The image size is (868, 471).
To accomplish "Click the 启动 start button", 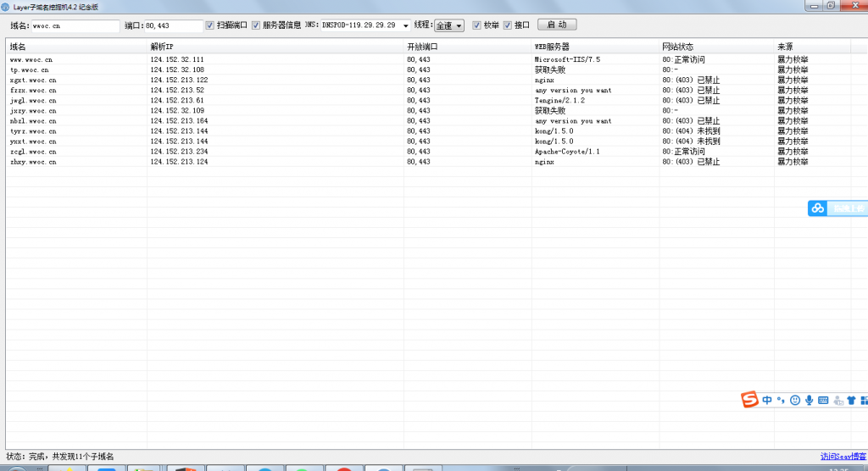I will pyautogui.click(x=557, y=25).
